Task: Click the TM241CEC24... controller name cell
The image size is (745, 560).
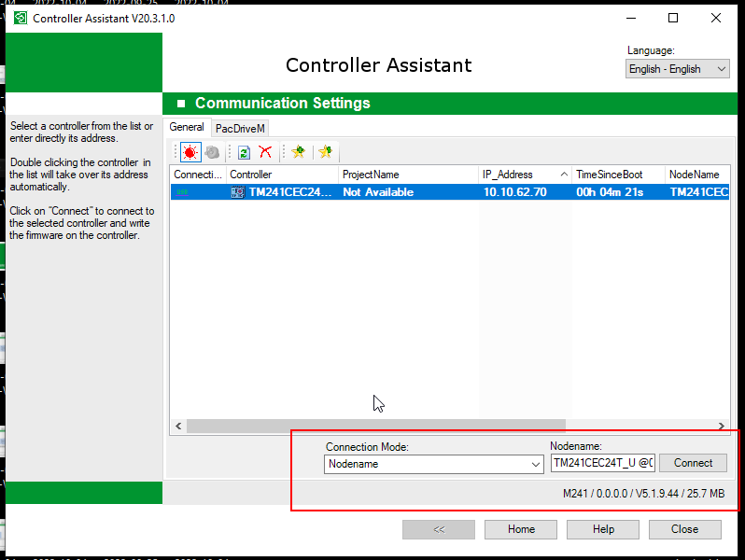Action: pos(290,192)
